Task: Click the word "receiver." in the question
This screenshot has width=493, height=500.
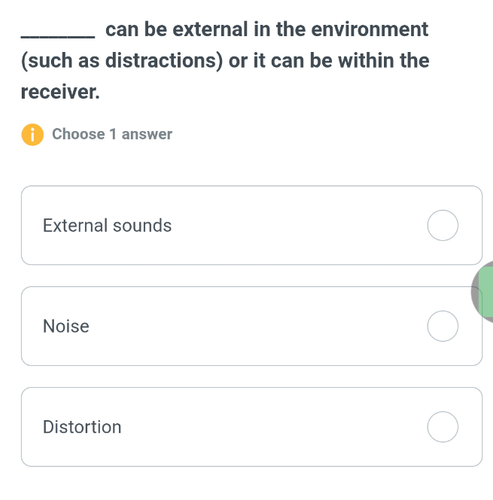Action: (x=60, y=92)
